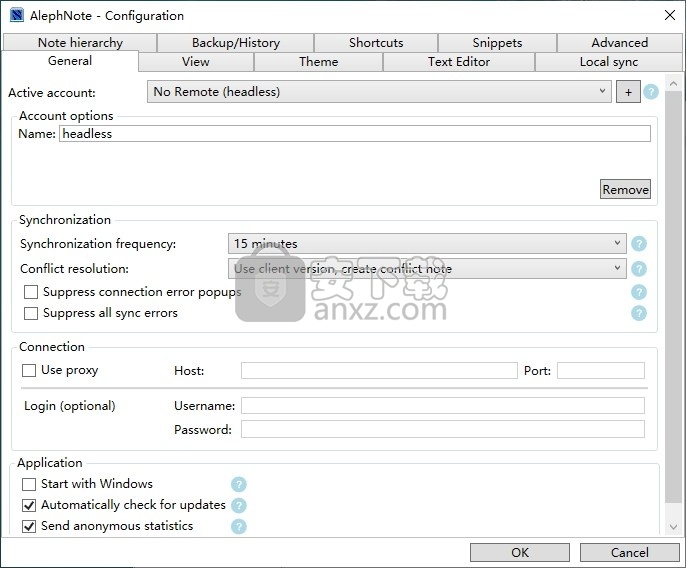Enable Suppress connection error popups

31,292
